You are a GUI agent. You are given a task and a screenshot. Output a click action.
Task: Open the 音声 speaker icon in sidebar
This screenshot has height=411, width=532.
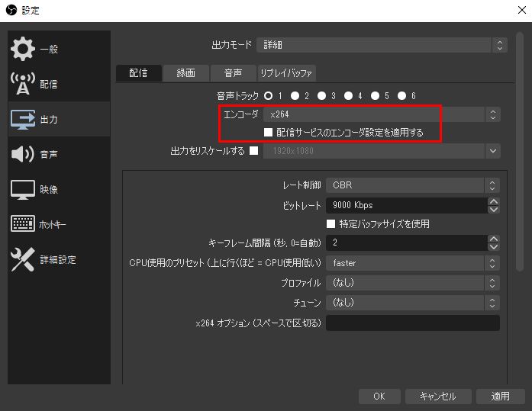pos(22,154)
